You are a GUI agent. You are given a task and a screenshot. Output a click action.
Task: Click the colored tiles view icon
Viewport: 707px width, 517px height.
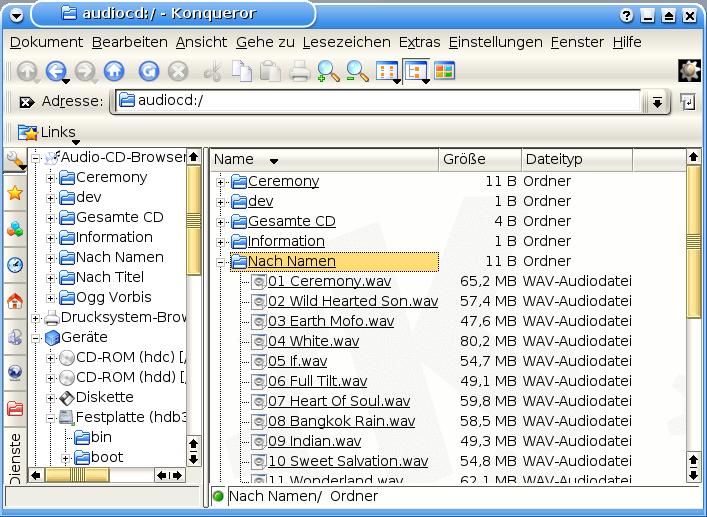(445, 71)
